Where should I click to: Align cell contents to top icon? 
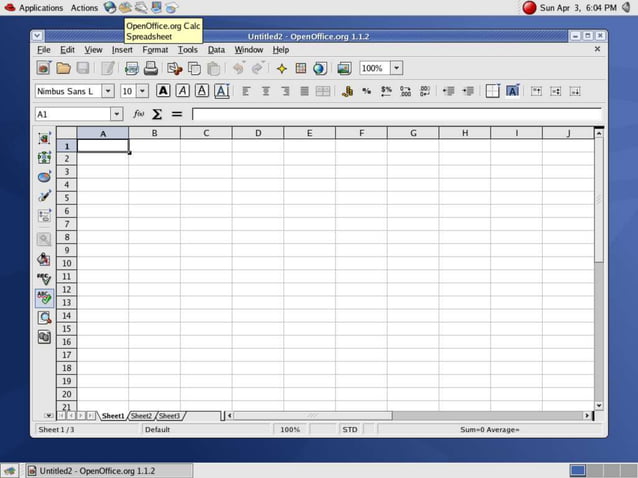click(x=536, y=91)
